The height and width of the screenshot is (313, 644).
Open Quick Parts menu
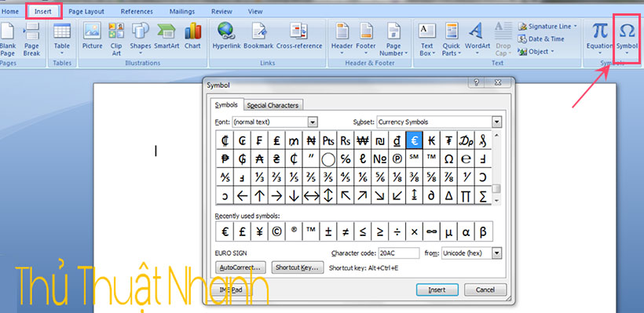click(x=452, y=39)
